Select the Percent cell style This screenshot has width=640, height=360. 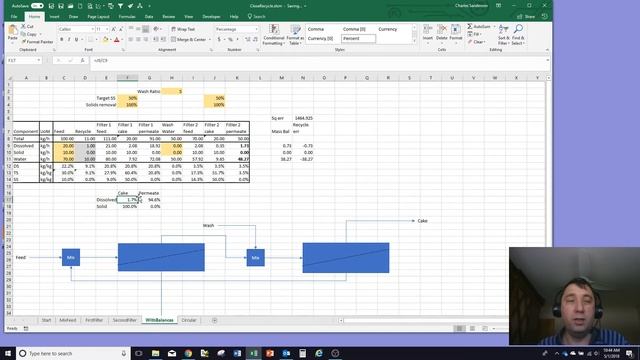tap(358, 38)
